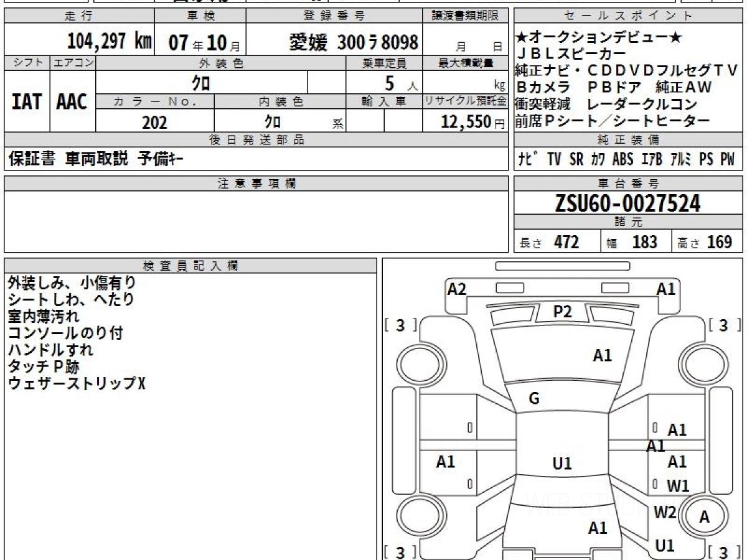Select the recycle deposit 12,550円

click(x=472, y=122)
